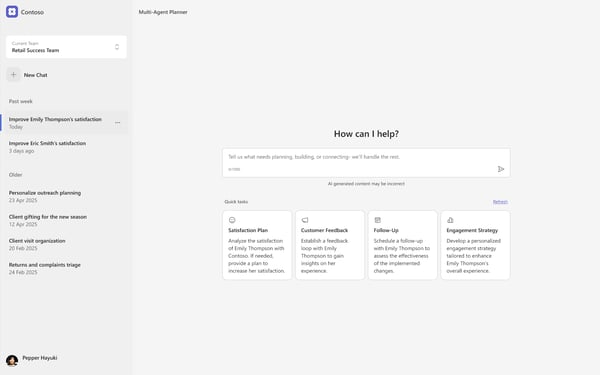Select the Follow-Up quick task card

click(403, 245)
